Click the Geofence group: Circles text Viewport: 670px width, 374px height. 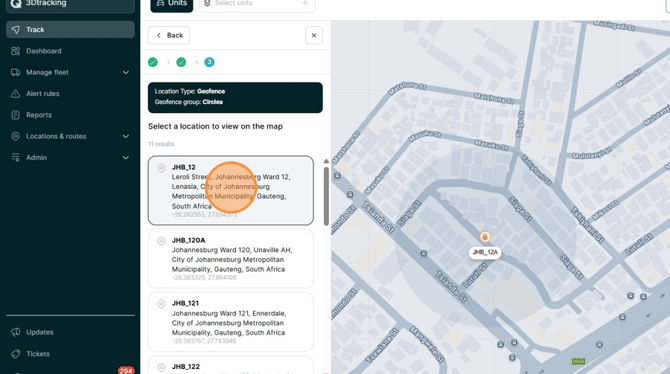tap(188, 102)
